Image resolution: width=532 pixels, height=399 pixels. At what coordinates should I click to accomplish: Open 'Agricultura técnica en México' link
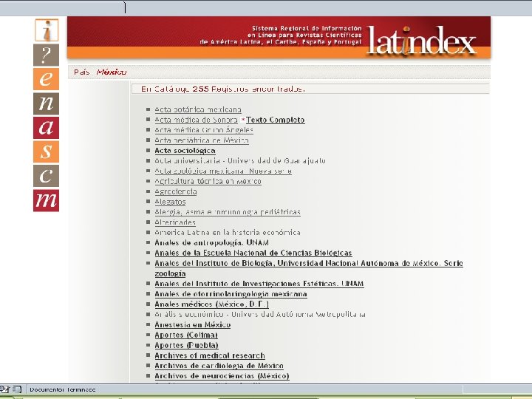[208, 181]
